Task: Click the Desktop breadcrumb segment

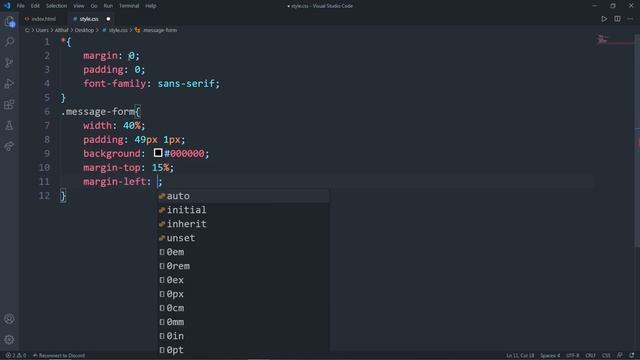Action: 84,30
